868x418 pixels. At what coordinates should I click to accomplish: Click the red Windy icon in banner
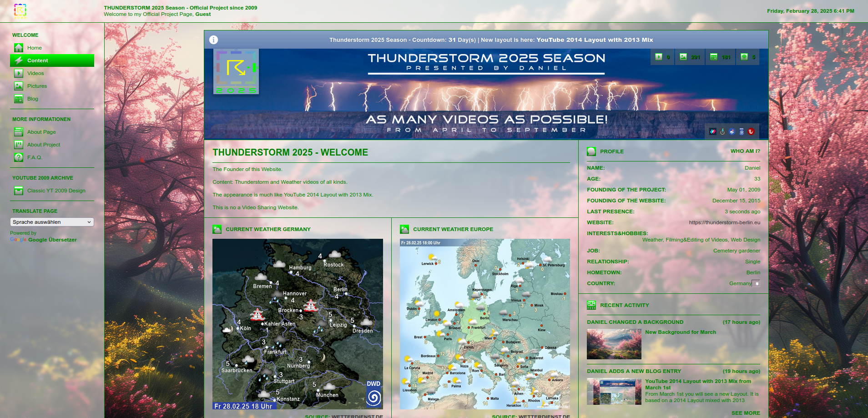pos(751,131)
